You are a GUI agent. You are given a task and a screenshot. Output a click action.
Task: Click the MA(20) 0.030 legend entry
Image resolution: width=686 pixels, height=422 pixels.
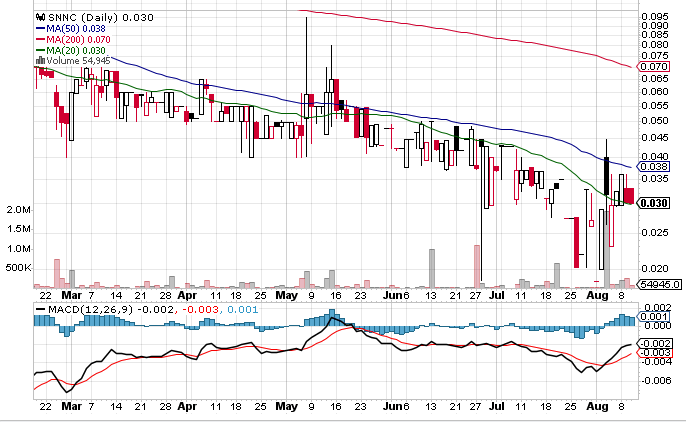pyautogui.click(x=76, y=51)
